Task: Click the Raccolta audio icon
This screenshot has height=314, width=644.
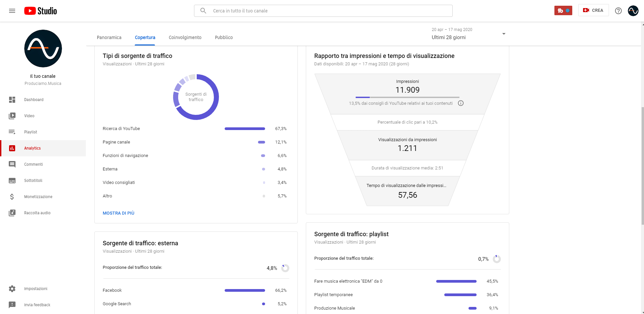Action: pyautogui.click(x=12, y=213)
